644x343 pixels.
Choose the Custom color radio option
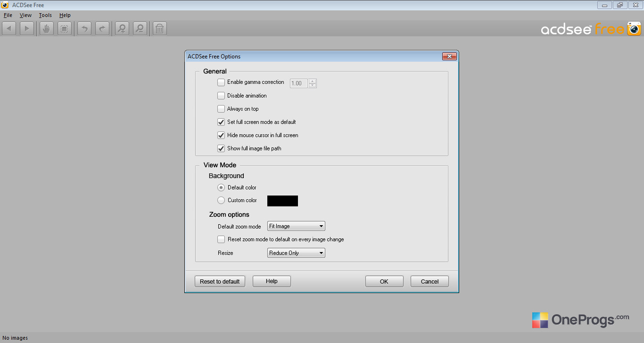pyautogui.click(x=221, y=200)
